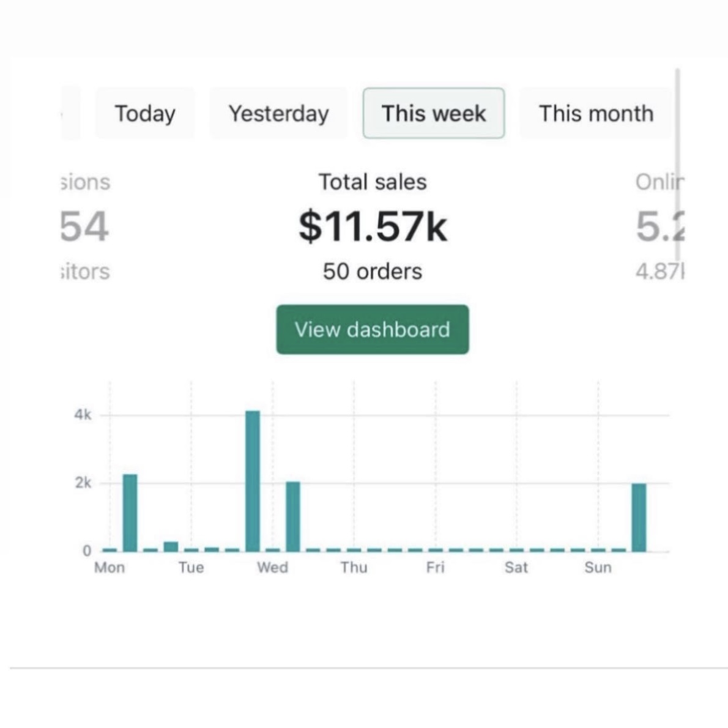Select the Yesterday tab
Viewport: 728px width, 728px height.
pyautogui.click(x=278, y=114)
